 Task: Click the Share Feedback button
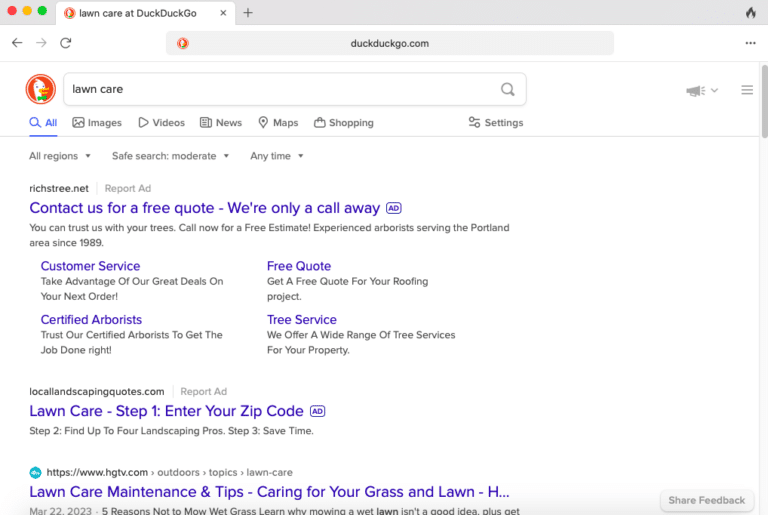(707, 500)
